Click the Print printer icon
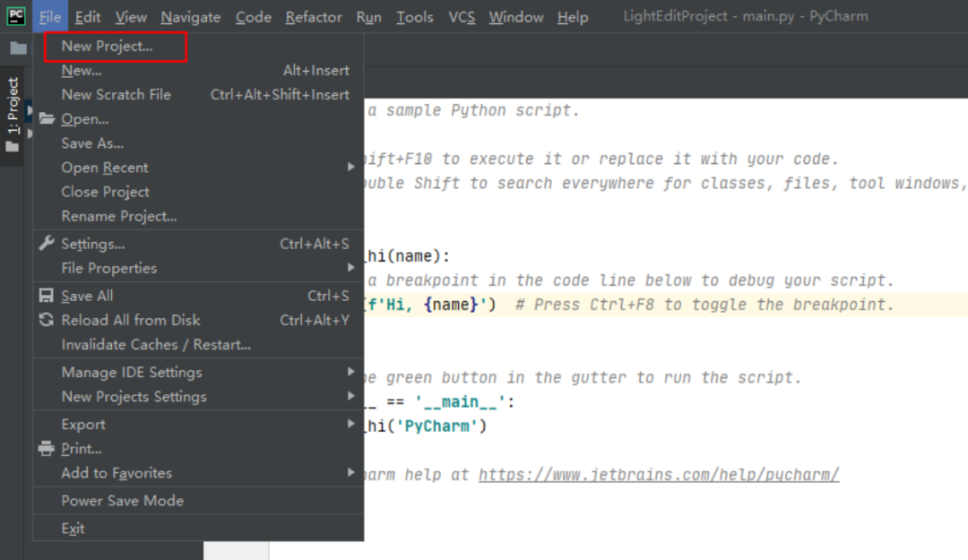 point(47,448)
